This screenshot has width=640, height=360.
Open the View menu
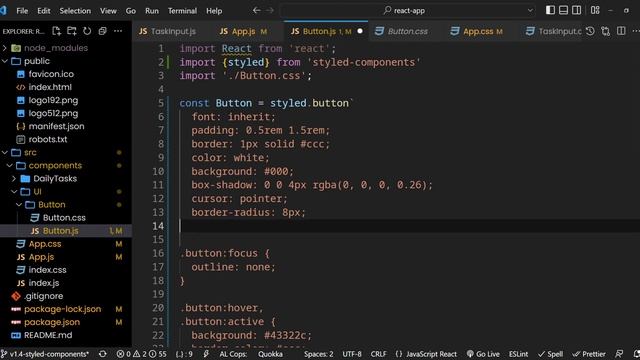[108, 11]
